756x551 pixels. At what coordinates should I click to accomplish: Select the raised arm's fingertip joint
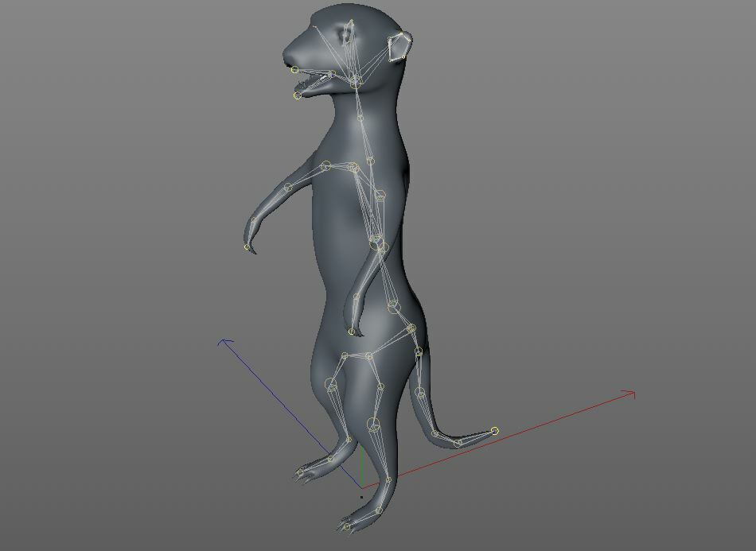247,247
